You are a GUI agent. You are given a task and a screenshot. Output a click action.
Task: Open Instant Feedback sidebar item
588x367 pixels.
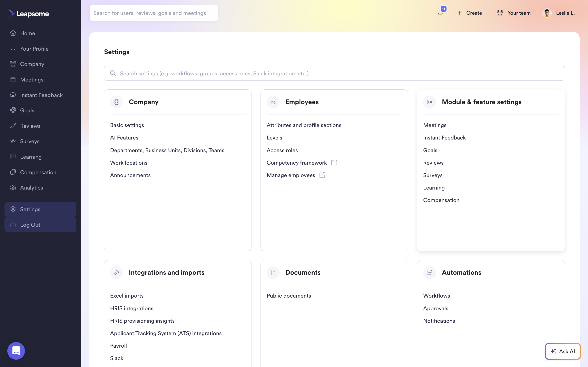coord(40,95)
